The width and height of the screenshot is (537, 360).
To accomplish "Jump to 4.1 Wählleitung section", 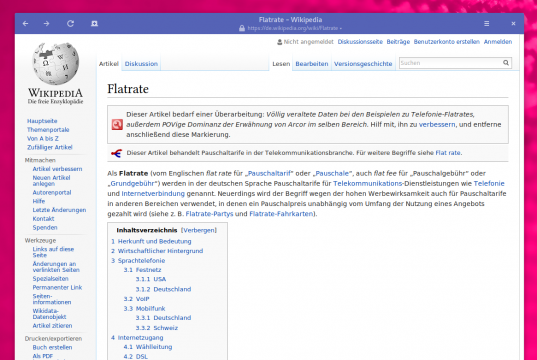I will point(148,347).
